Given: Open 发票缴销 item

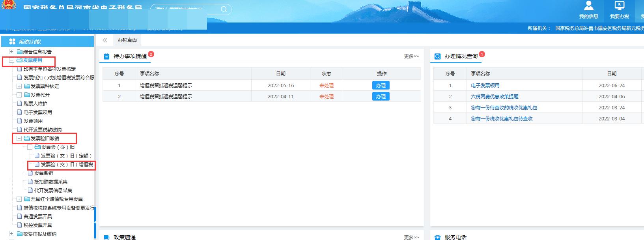Looking at the screenshot, I should point(43,173).
